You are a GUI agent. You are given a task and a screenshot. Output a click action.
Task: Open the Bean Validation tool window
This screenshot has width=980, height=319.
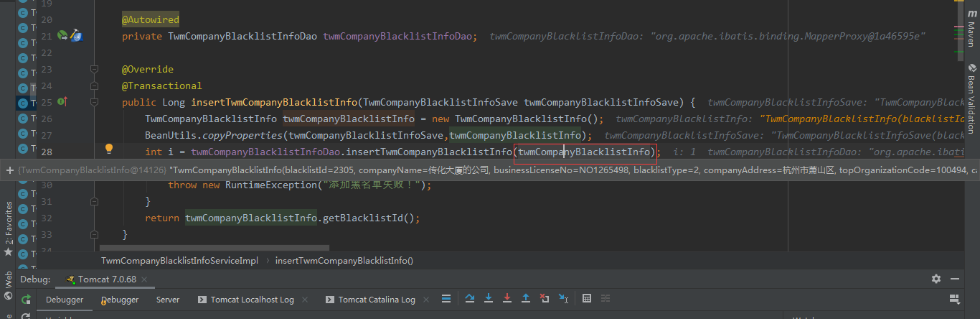click(x=971, y=98)
